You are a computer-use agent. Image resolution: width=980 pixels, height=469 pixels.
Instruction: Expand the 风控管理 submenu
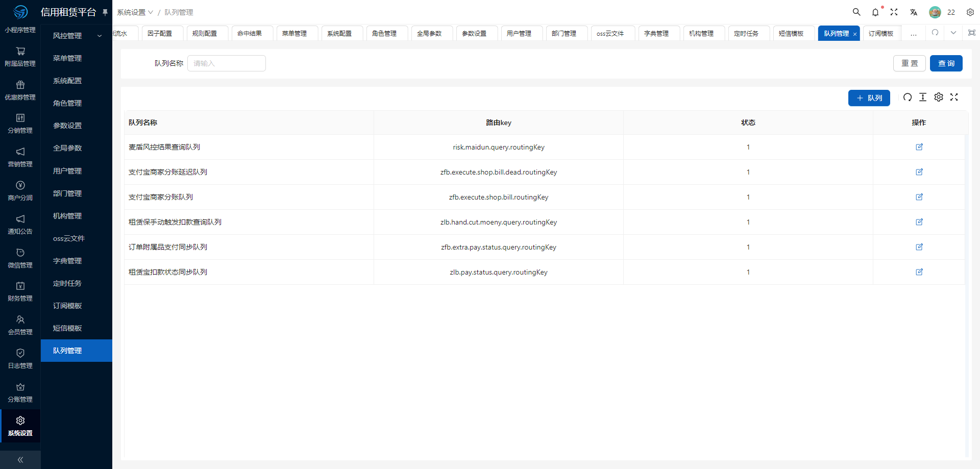77,36
